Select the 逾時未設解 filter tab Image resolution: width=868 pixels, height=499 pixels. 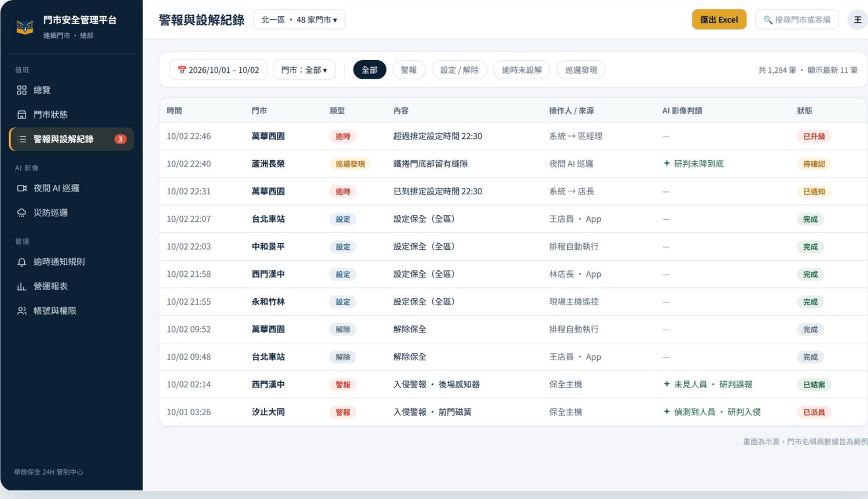[x=522, y=70]
